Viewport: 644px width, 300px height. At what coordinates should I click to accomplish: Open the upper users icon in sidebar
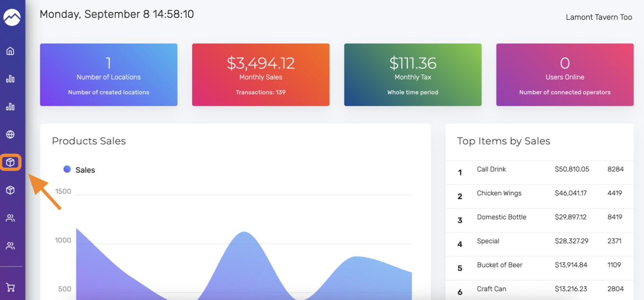pos(10,218)
